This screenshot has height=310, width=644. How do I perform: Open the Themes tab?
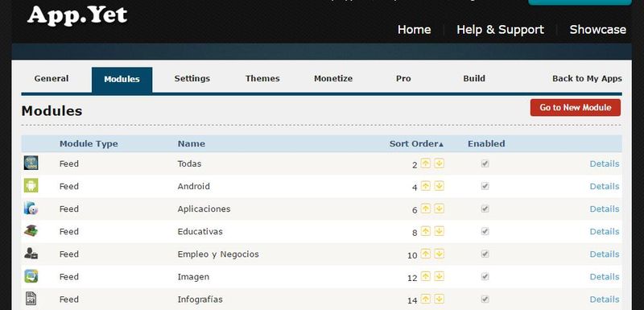click(x=262, y=78)
